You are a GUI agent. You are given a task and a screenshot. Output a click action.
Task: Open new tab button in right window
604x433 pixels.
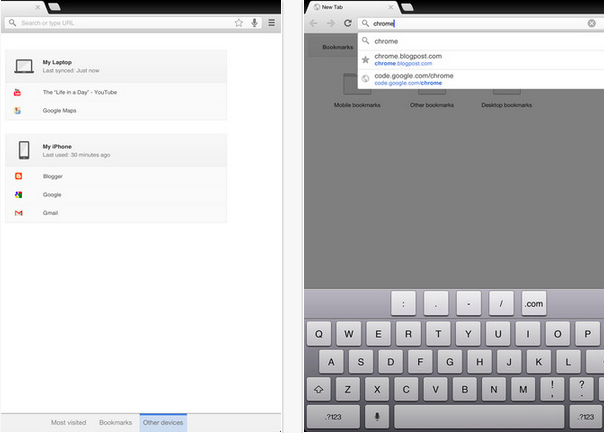tap(408, 7)
